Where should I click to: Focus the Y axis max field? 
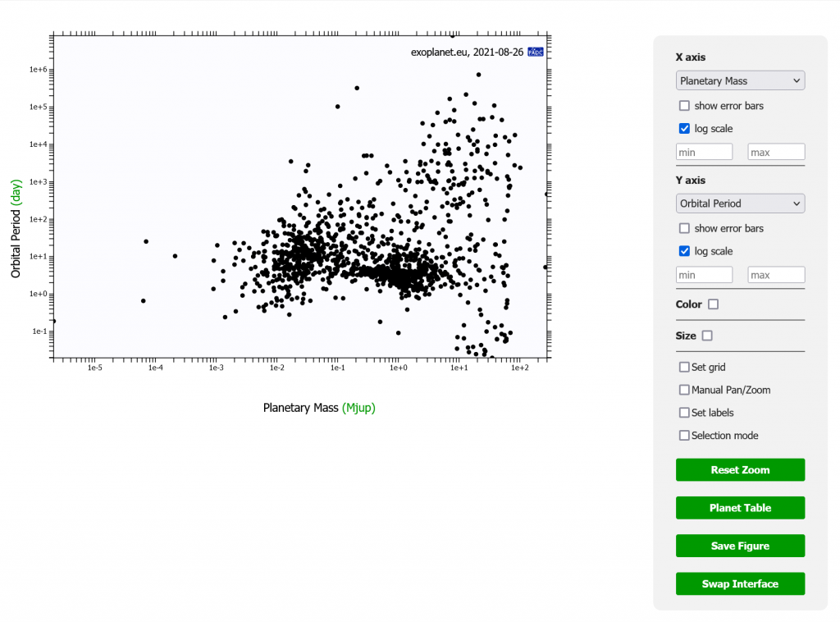776,275
